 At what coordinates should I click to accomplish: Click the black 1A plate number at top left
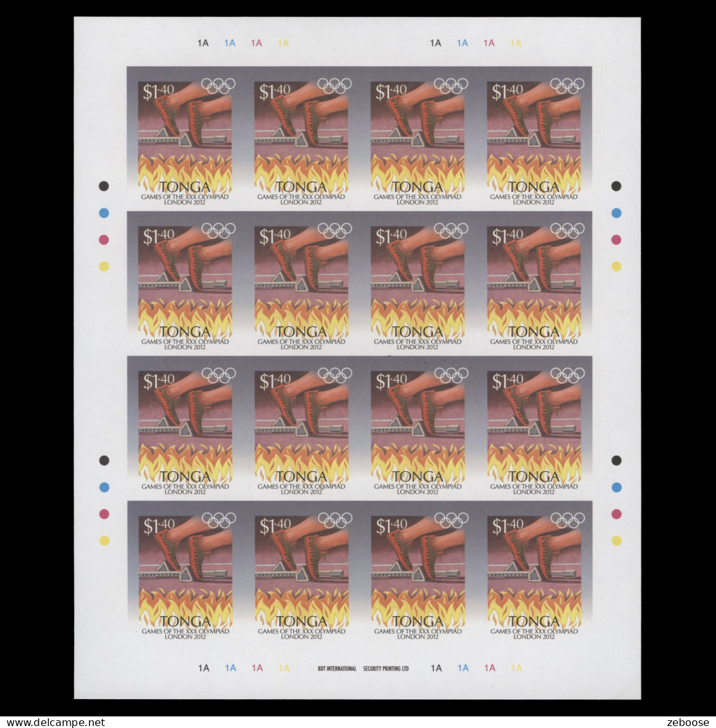point(203,43)
